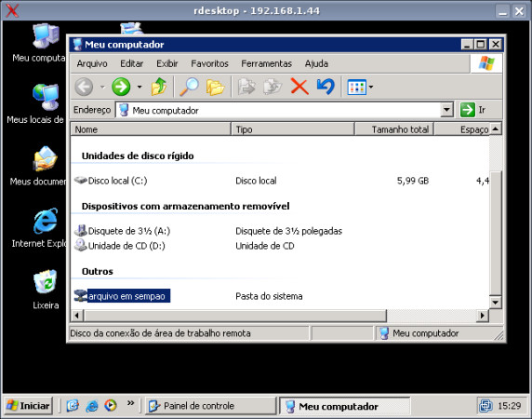
Task: Click the horizontal scrollbar left arrow
Action: [77, 316]
